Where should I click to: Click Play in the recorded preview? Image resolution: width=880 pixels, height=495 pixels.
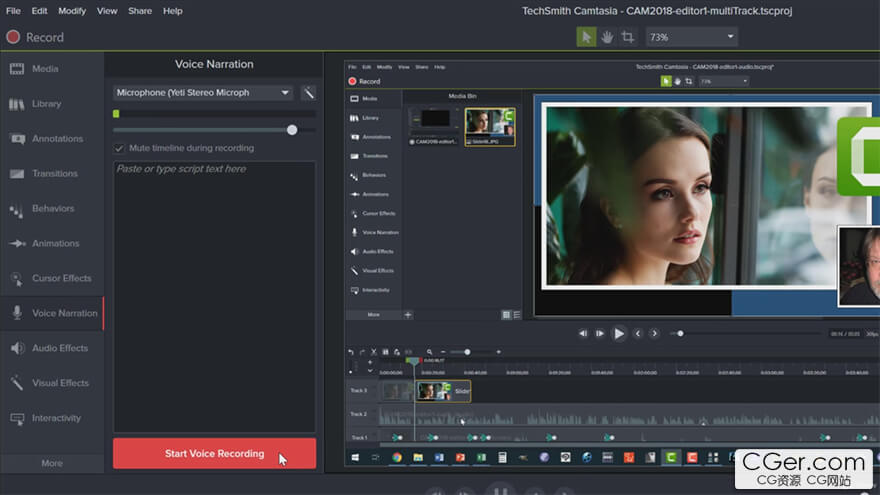tap(618, 334)
